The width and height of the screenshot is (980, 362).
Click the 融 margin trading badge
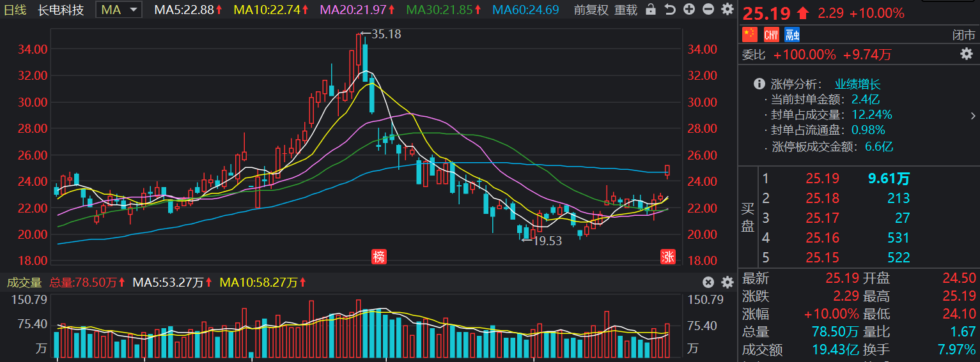click(x=792, y=34)
